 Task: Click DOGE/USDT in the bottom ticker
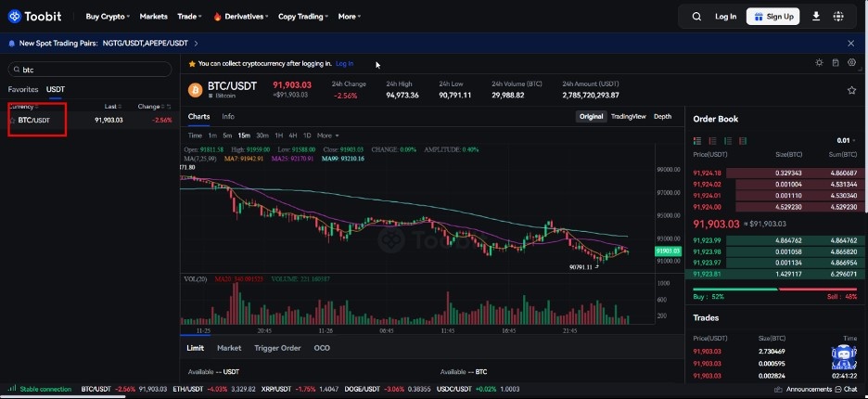[360, 389]
